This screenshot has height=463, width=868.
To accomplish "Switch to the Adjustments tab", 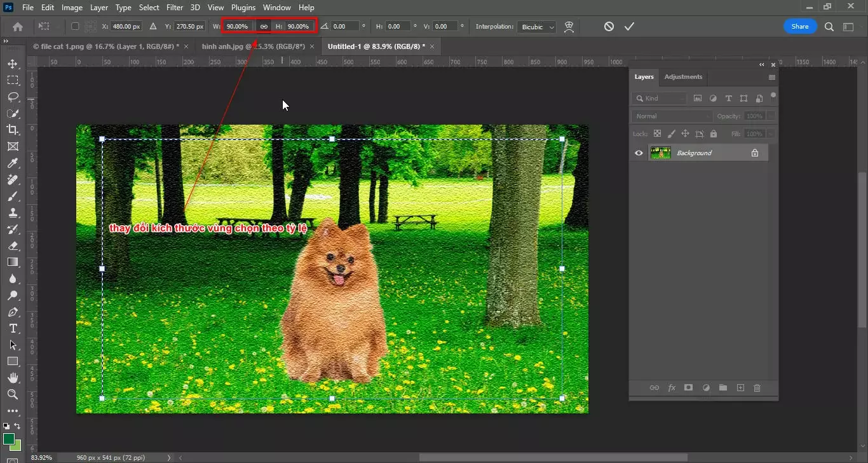I will pos(683,76).
